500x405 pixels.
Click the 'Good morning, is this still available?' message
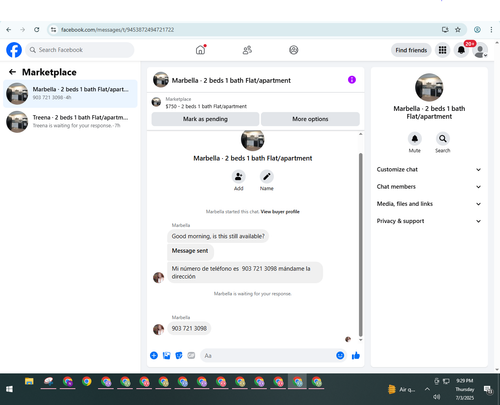click(218, 236)
